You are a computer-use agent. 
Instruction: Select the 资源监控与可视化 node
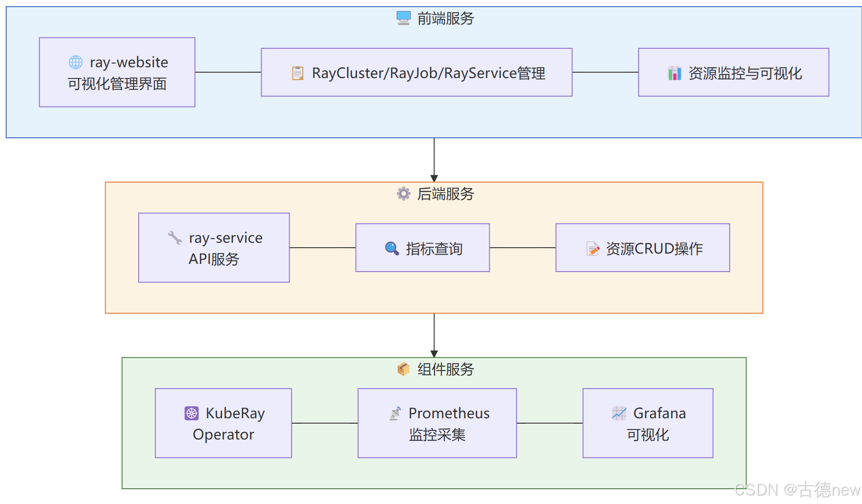tap(733, 72)
